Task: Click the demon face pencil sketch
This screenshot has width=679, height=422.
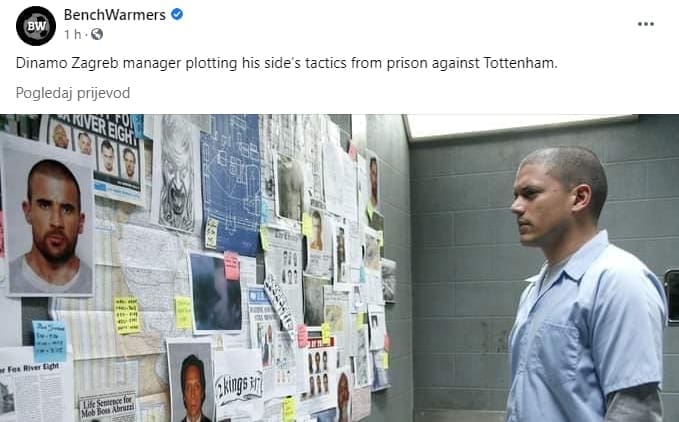Action: (177, 174)
